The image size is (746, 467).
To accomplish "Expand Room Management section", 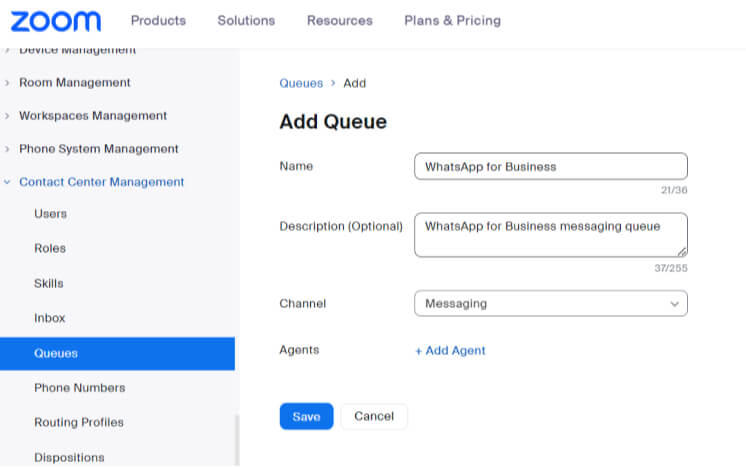I will 74,83.
